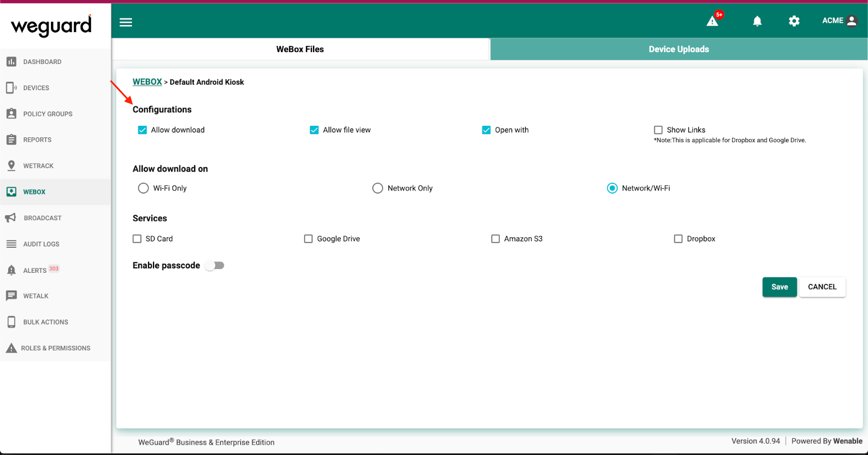Click the ACME account name

(833, 21)
